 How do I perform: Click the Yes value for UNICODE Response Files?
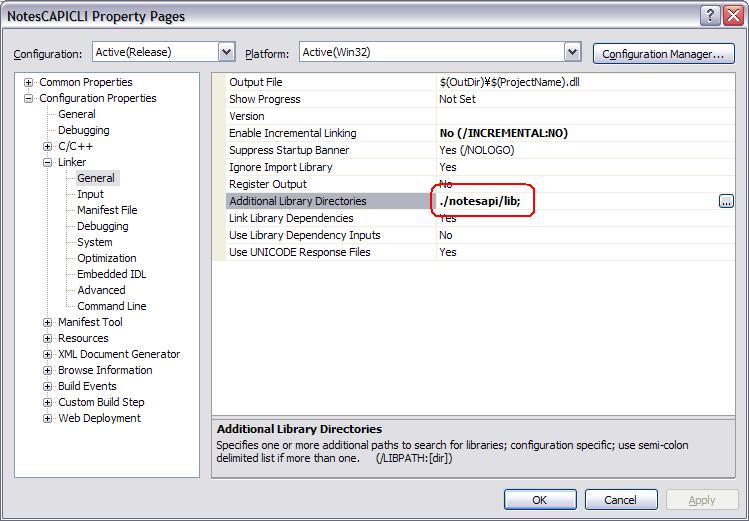(448, 252)
